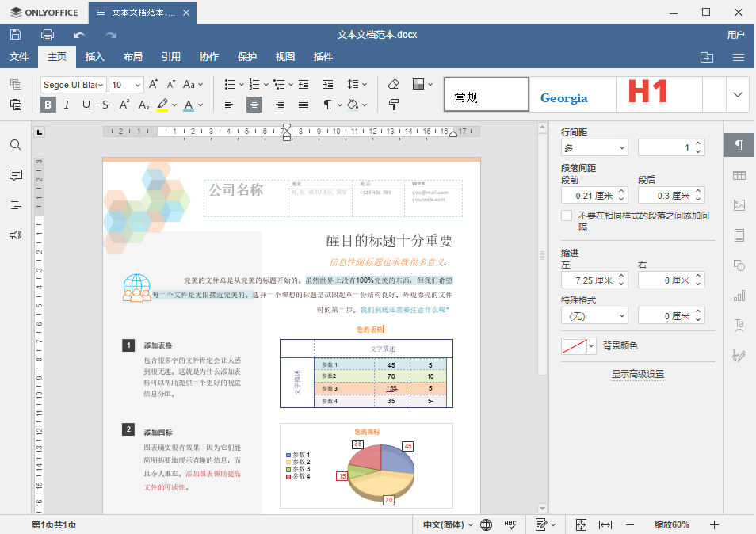Open the Navigation headings panel
756x534 pixels.
coord(15,205)
